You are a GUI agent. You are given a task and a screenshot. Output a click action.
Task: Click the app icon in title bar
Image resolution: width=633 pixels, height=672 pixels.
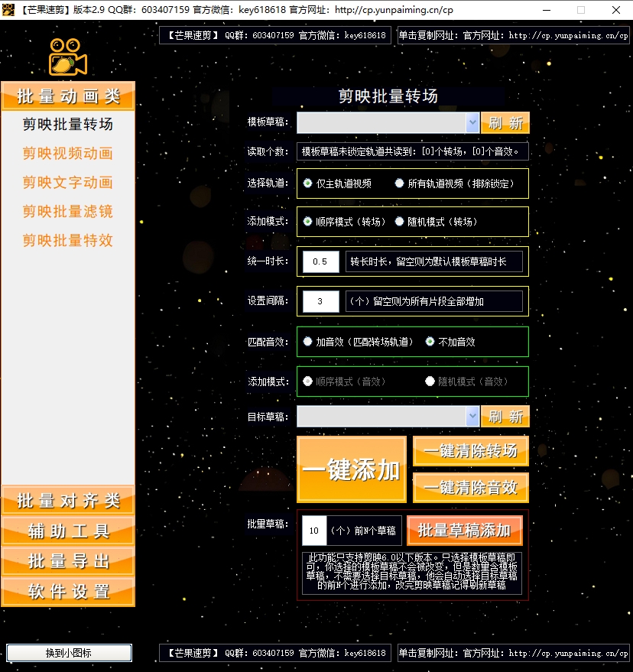coord(8,9)
